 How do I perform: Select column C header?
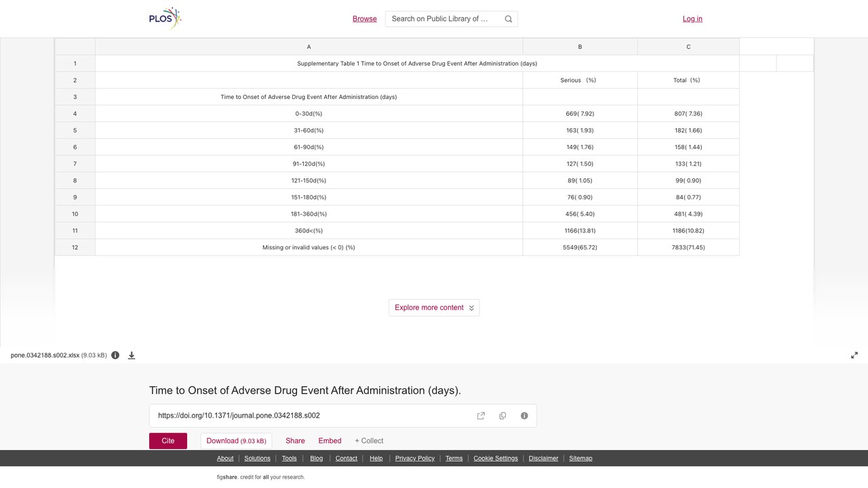[x=688, y=47]
